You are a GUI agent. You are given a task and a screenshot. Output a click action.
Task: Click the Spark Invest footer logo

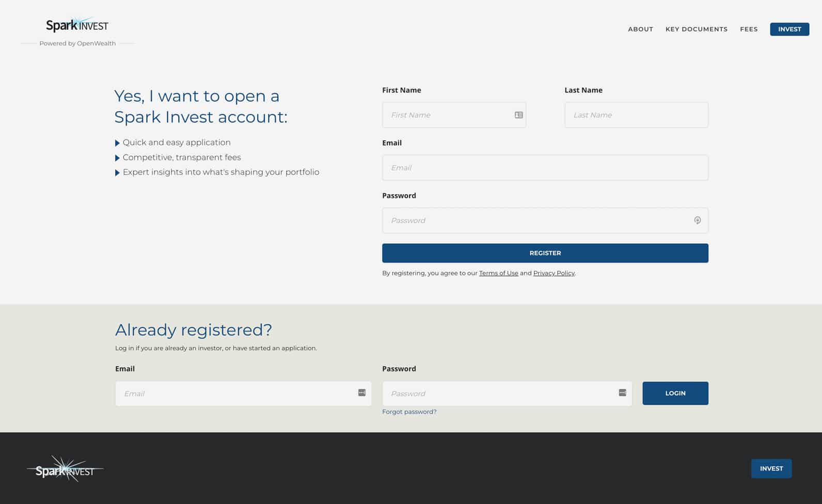coord(65,469)
